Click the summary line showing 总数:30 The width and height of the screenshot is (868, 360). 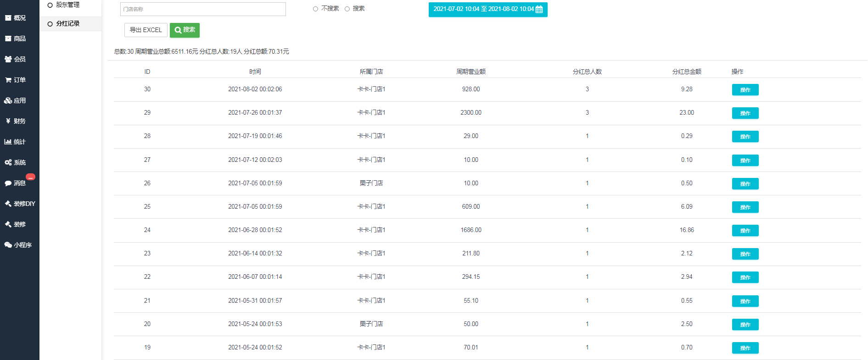pyautogui.click(x=202, y=51)
